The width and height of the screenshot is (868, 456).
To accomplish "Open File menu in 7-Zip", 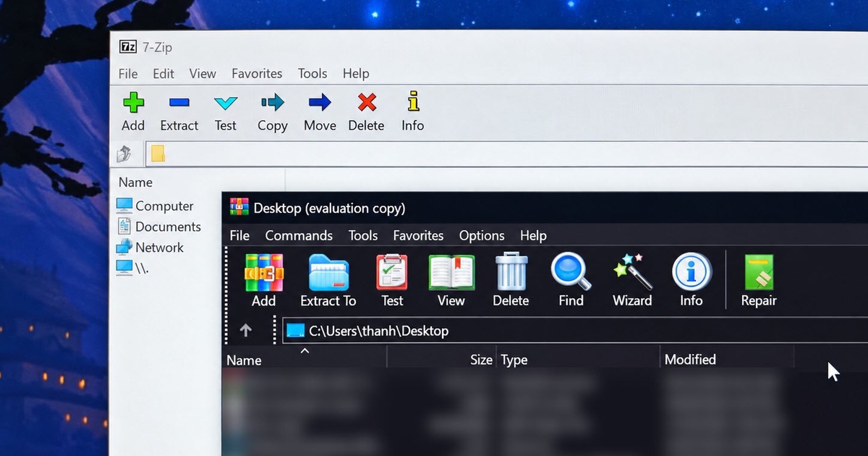I will coord(128,73).
